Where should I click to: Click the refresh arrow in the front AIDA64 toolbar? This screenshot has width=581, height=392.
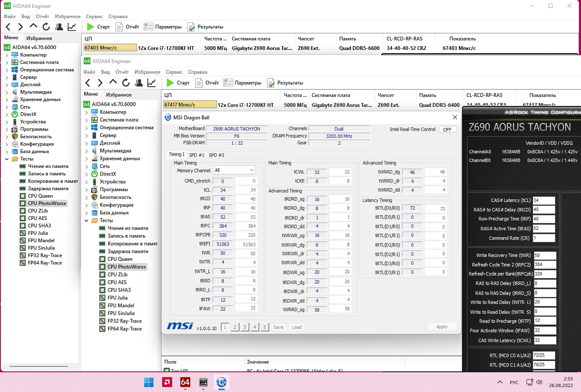(x=126, y=83)
